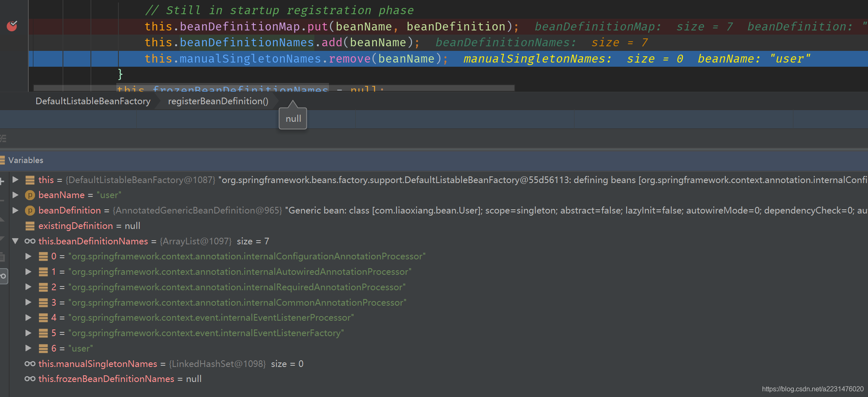Expand list element 4 internalEventListenerProcessor
Image resolution: width=868 pixels, height=397 pixels.
click(x=28, y=317)
